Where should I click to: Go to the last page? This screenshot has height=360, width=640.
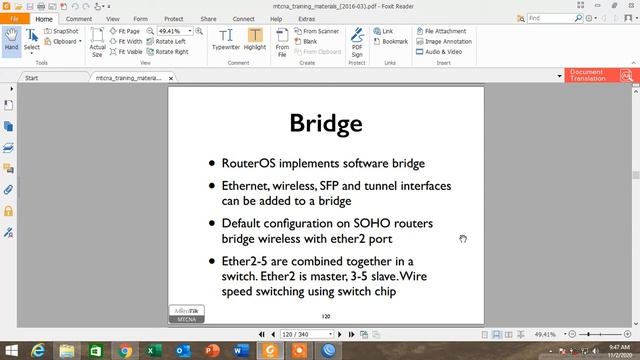pos(351,334)
